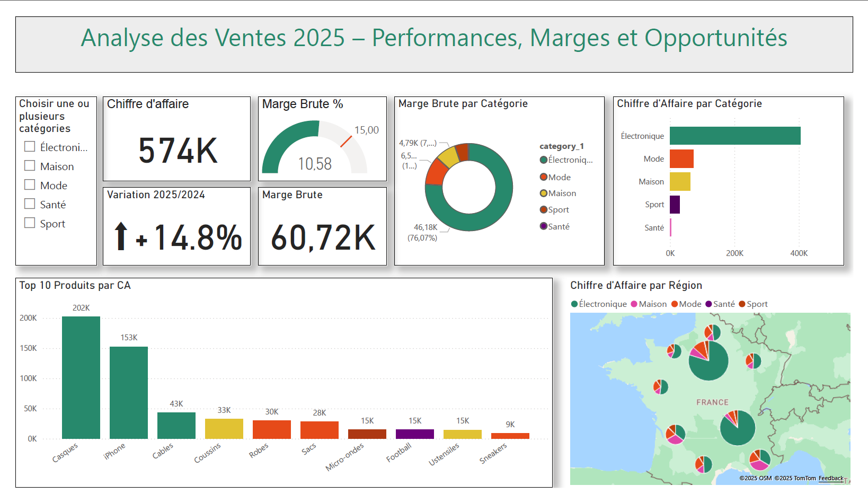Click the large pie bubble near Paris
Screen dimensions: 868x503
click(708, 361)
